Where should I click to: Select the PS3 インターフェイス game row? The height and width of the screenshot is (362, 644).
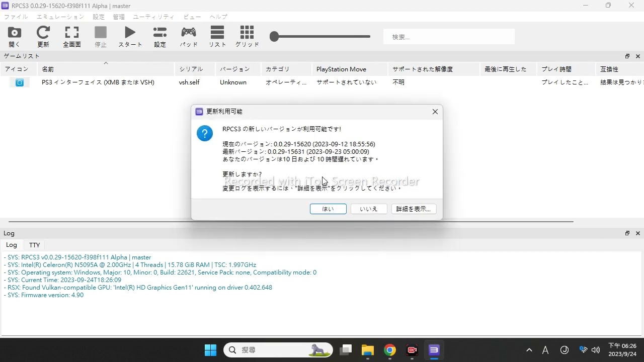pyautogui.click(x=322, y=82)
